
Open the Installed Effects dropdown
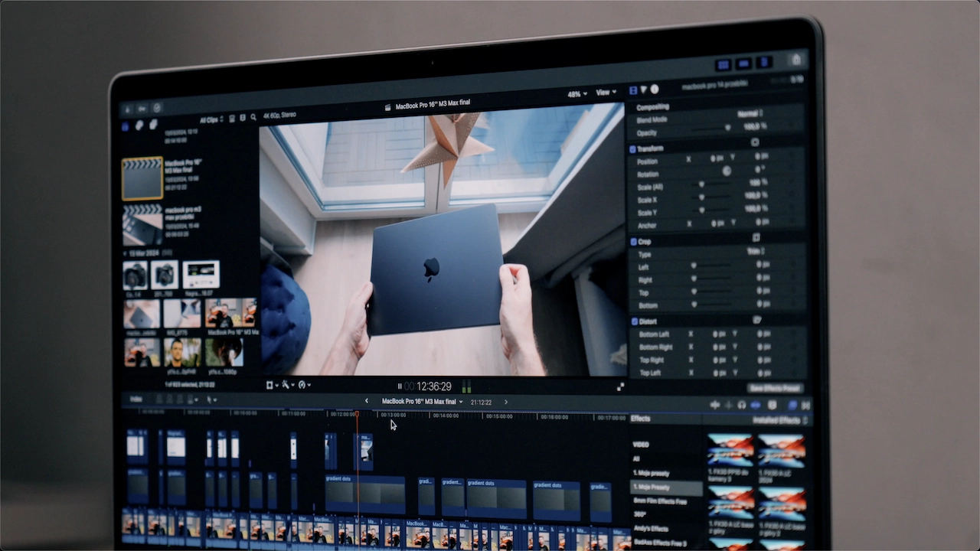coord(779,421)
